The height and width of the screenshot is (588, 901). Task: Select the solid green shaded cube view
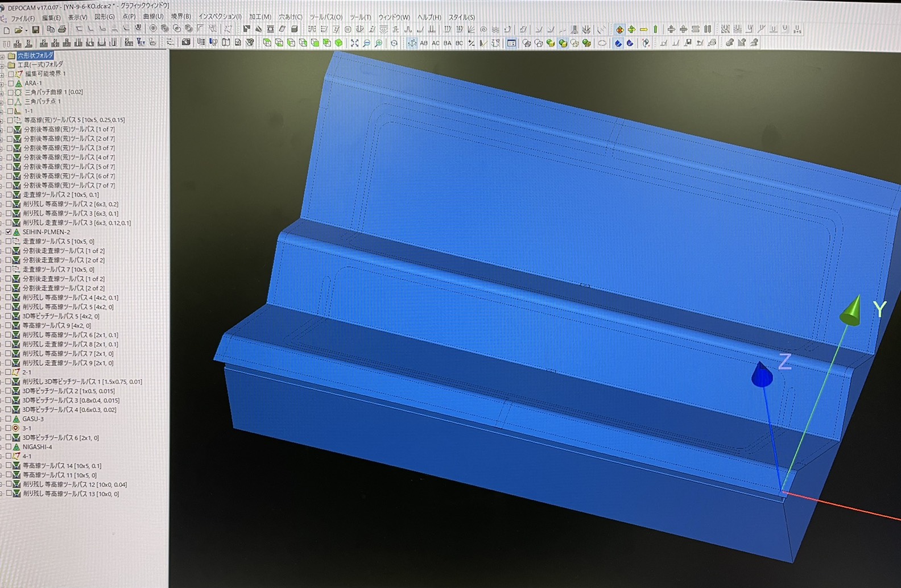click(338, 43)
